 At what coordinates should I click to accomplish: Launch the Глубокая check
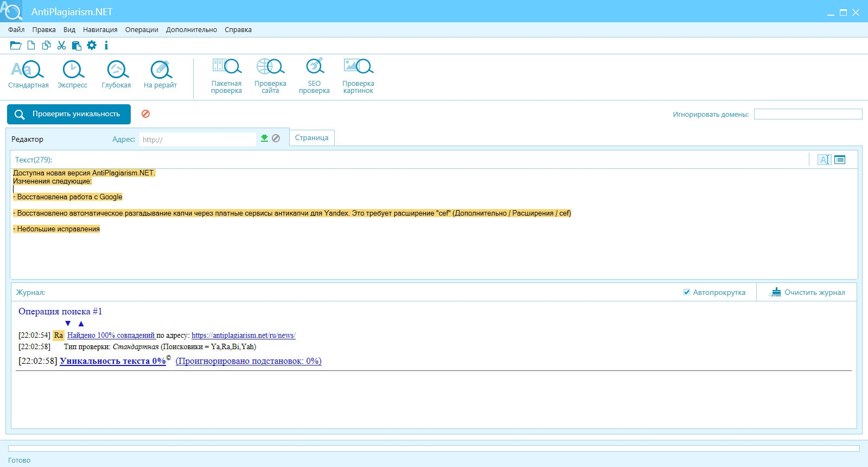tap(116, 74)
